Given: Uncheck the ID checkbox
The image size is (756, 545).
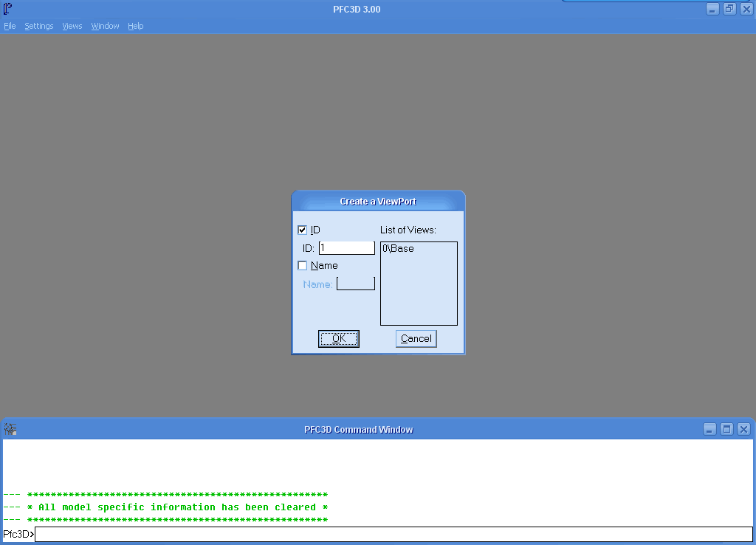Looking at the screenshot, I should click(302, 230).
